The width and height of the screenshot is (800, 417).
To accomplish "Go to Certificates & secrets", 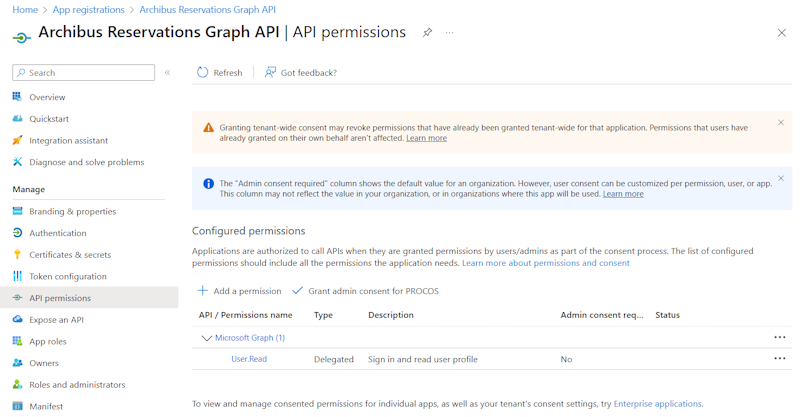I will tap(70, 255).
